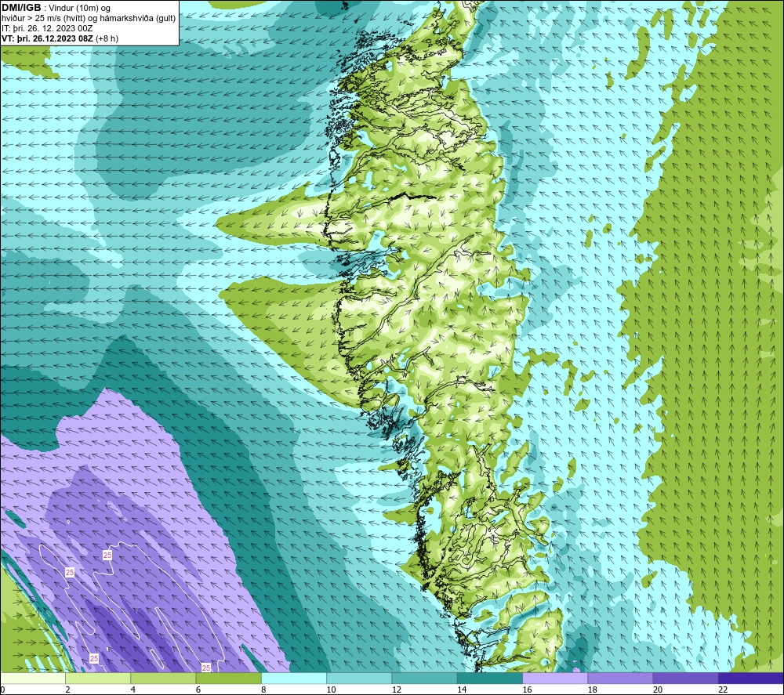Pick the medium green 4–6 legend swatch
The height and width of the screenshot is (695, 784).
point(163,678)
